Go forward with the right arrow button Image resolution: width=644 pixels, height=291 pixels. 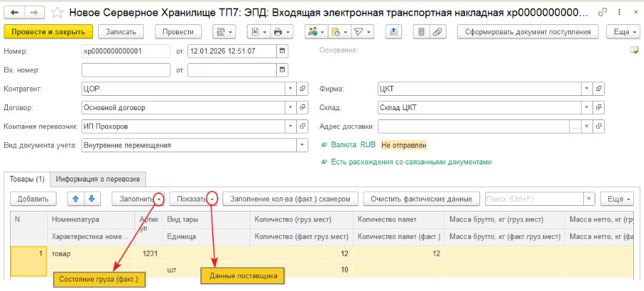(35, 13)
